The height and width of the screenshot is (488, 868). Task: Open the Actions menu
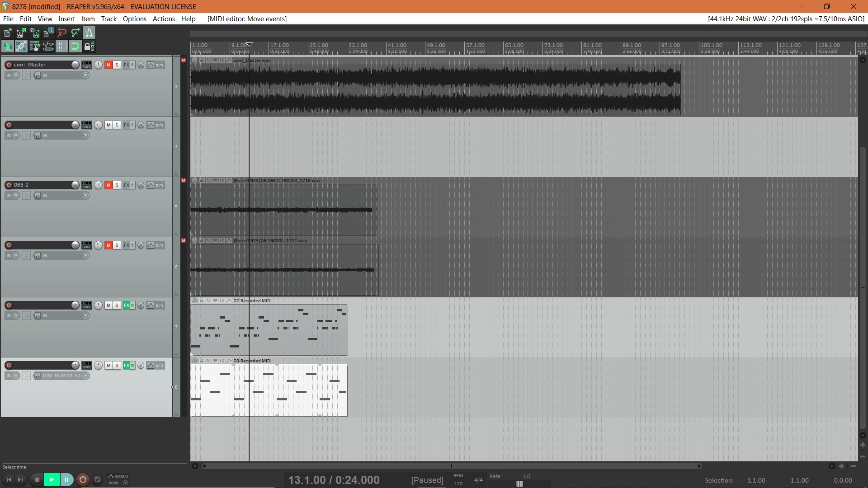tap(164, 19)
